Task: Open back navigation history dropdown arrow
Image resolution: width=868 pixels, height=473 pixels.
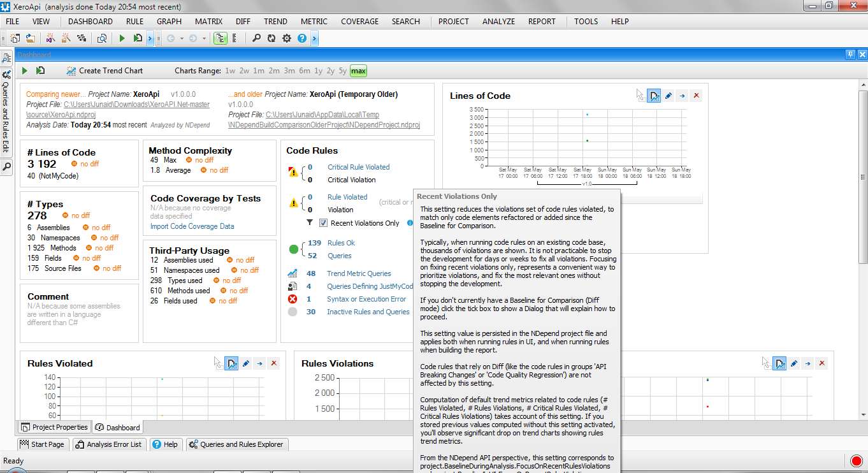Action: tap(182, 38)
